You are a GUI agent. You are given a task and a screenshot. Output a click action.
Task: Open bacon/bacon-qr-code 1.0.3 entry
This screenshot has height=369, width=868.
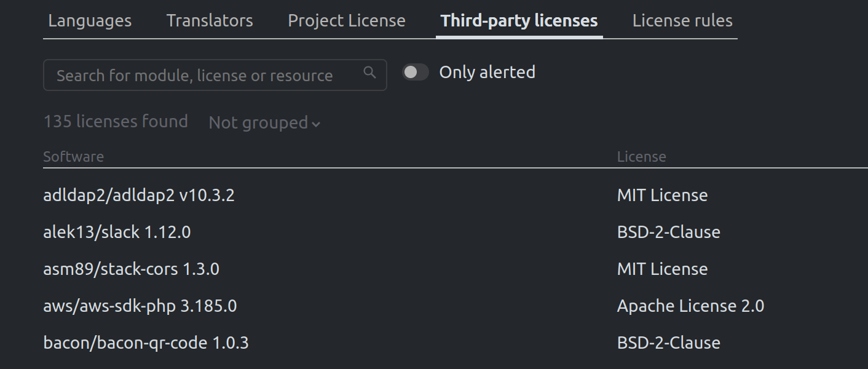point(146,343)
